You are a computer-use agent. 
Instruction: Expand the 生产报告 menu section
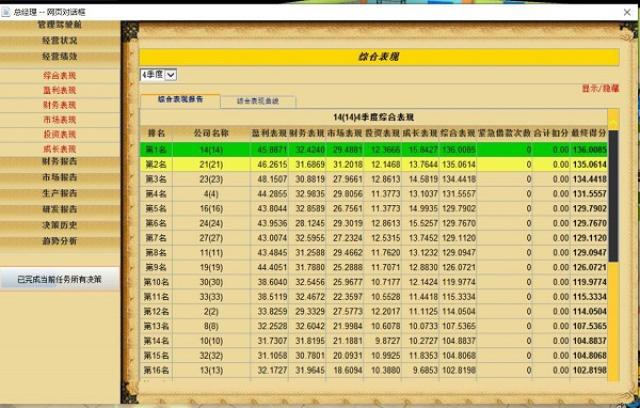coord(59,193)
